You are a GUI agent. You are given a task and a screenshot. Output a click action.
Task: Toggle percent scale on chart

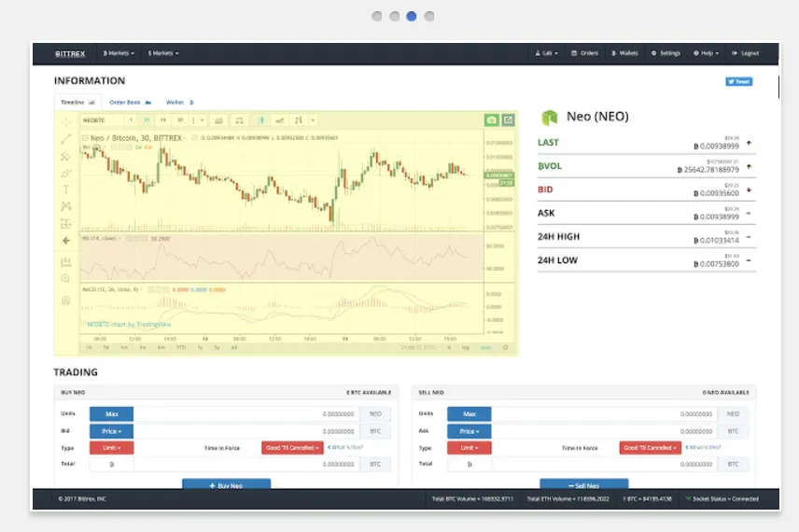[x=449, y=347]
